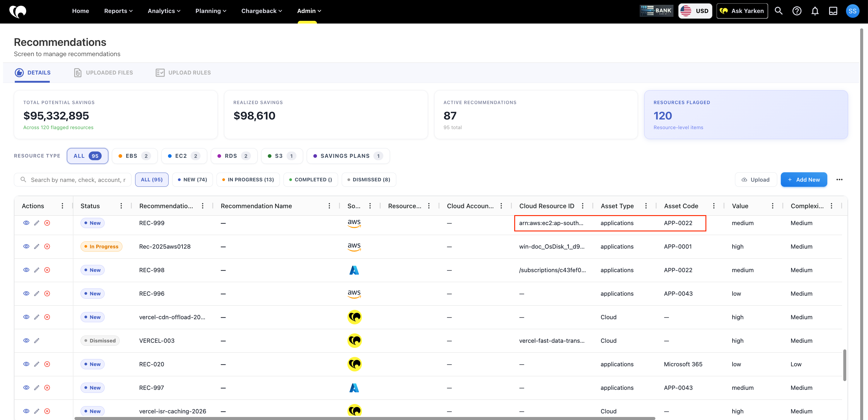Switch to the Details tab
Screen dimensions: 868x420
[x=33, y=72]
